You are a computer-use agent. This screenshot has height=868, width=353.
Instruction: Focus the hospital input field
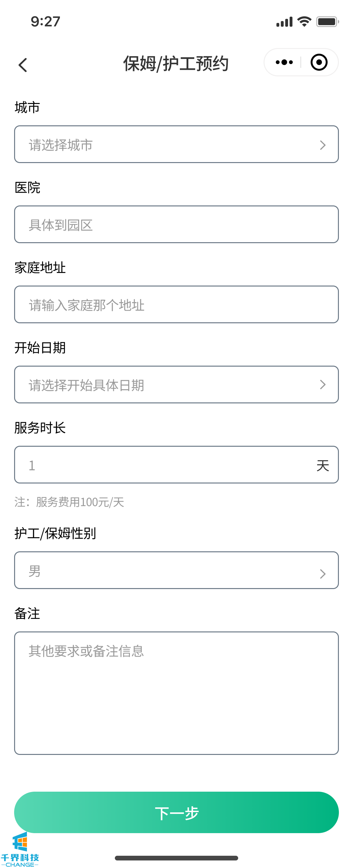pyautogui.click(x=176, y=224)
